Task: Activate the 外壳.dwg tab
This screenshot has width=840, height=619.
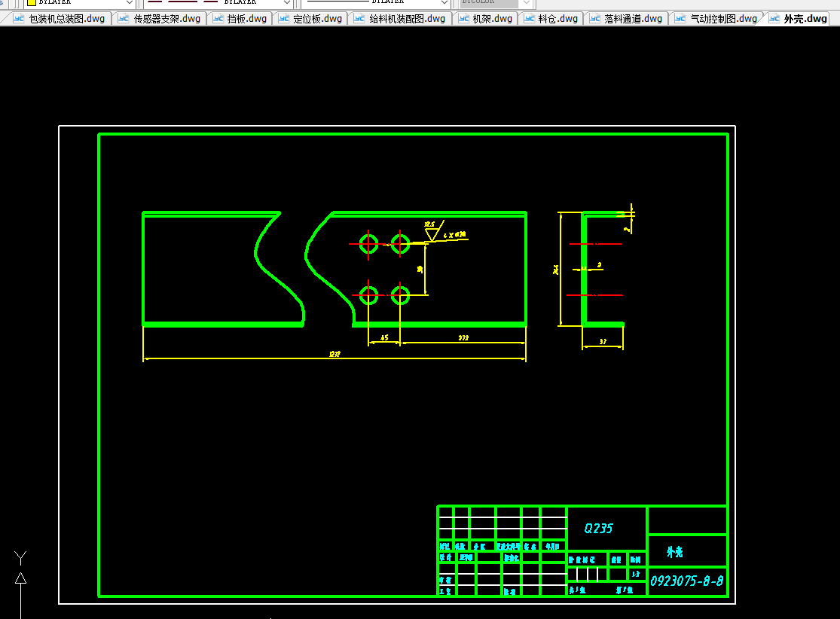Action: point(799,19)
